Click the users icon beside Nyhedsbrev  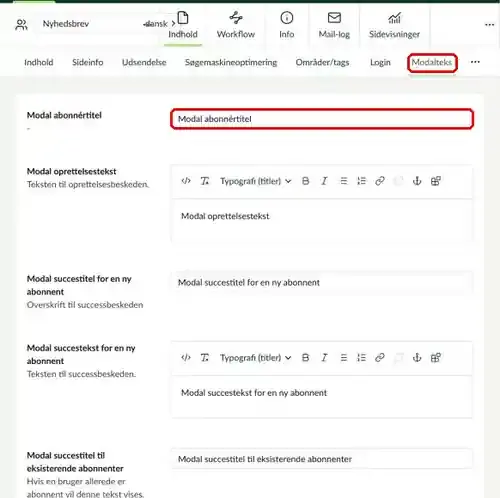21,24
